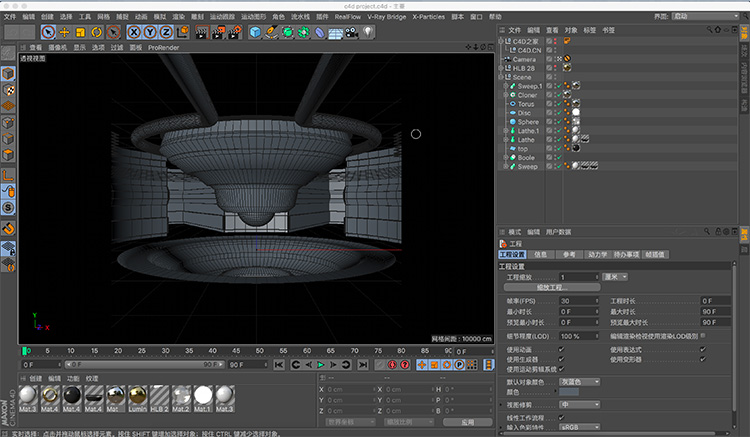Select the Lathe.1 object in tree
750x437 pixels.
click(528, 131)
